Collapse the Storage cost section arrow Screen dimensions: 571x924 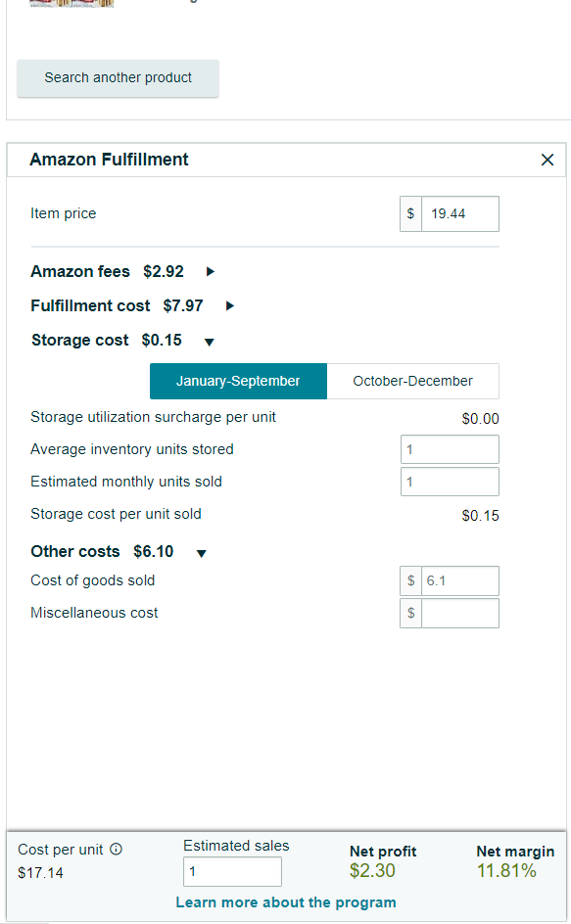coord(209,342)
